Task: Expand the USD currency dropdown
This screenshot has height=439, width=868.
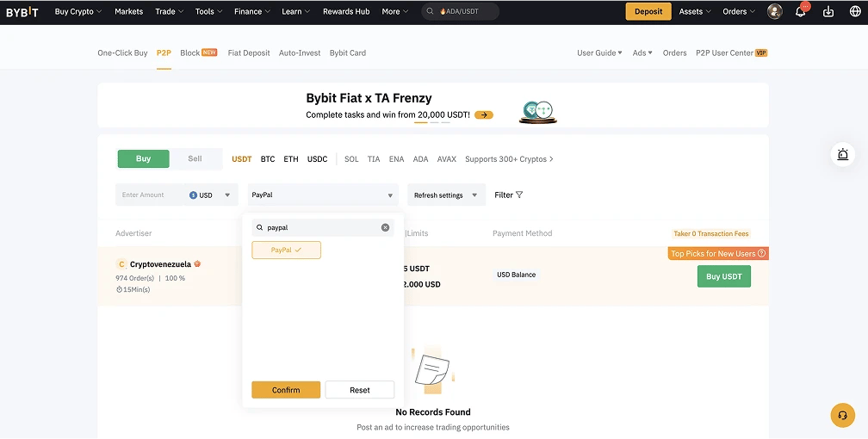Action: pyautogui.click(x=210, y=195)
